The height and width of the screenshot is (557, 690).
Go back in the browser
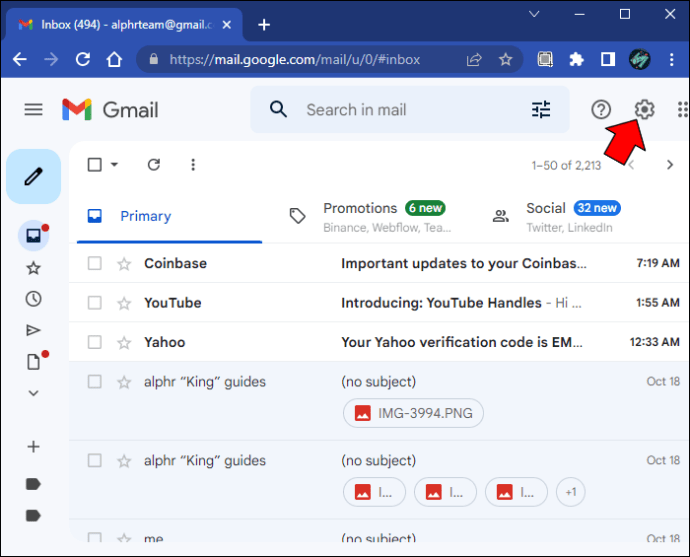click(x=20, y=59)
